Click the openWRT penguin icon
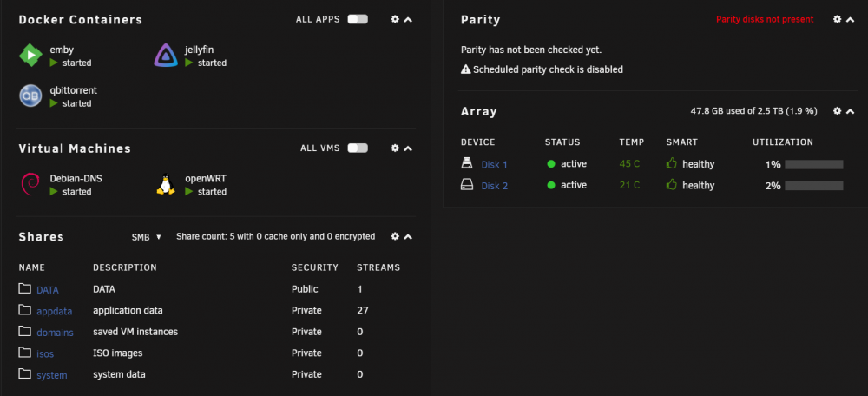The height and width of the screenshot is (396, 868). (166, 184)
